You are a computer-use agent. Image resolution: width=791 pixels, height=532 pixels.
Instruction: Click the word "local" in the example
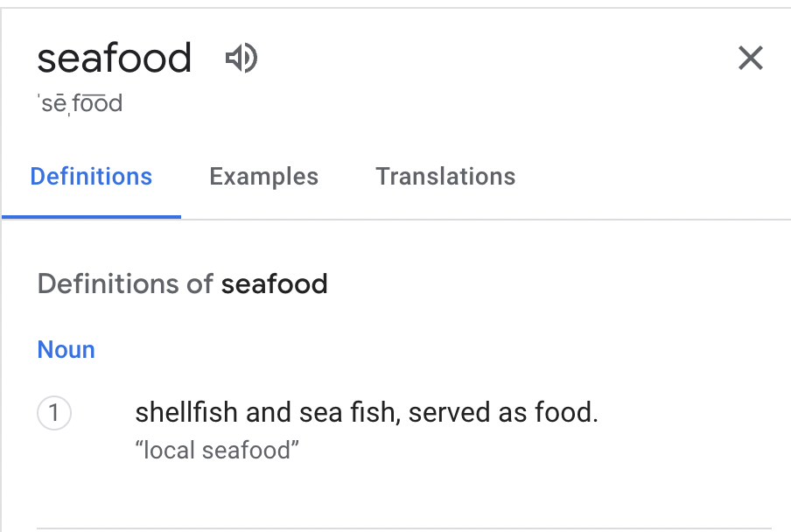pos(168,451)
